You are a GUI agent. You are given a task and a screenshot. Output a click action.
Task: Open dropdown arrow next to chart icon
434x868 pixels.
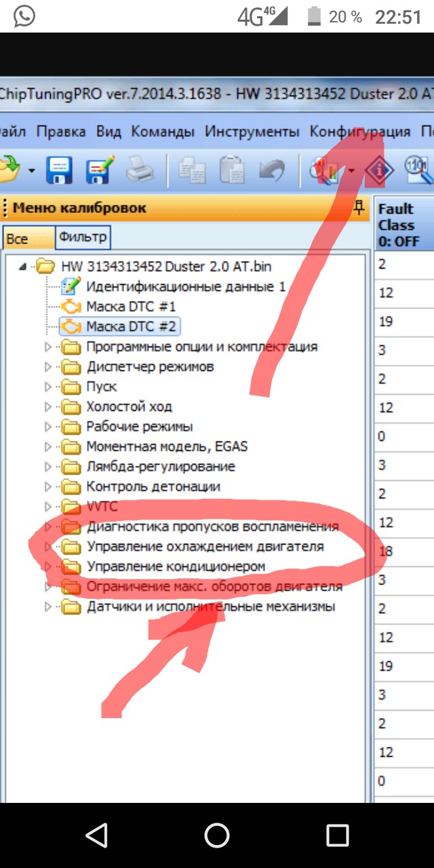351,171
